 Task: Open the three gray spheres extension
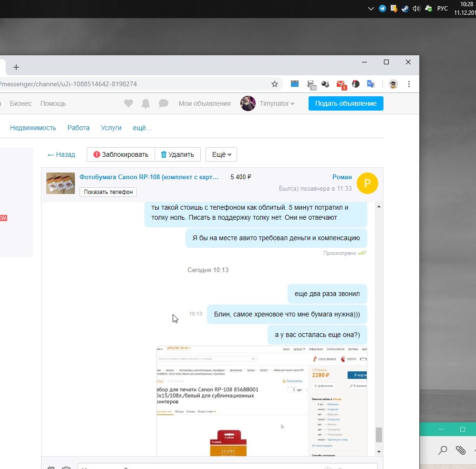click(x=325, y=84)
